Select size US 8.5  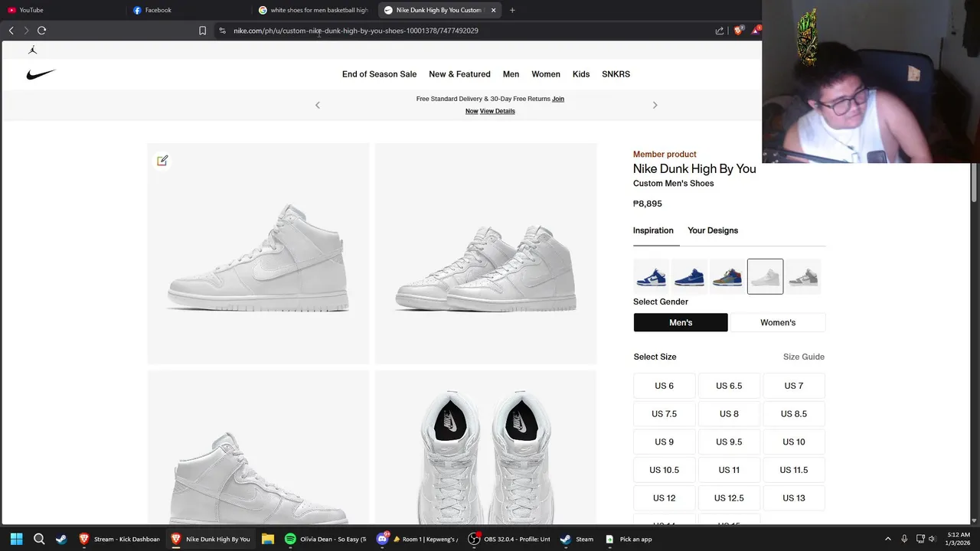point(794,414)
